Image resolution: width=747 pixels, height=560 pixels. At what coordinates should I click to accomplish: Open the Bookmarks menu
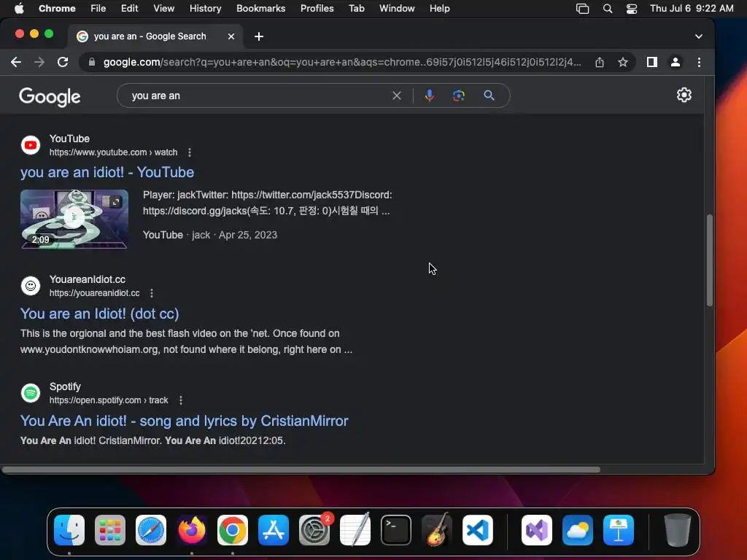coord(260,8)
